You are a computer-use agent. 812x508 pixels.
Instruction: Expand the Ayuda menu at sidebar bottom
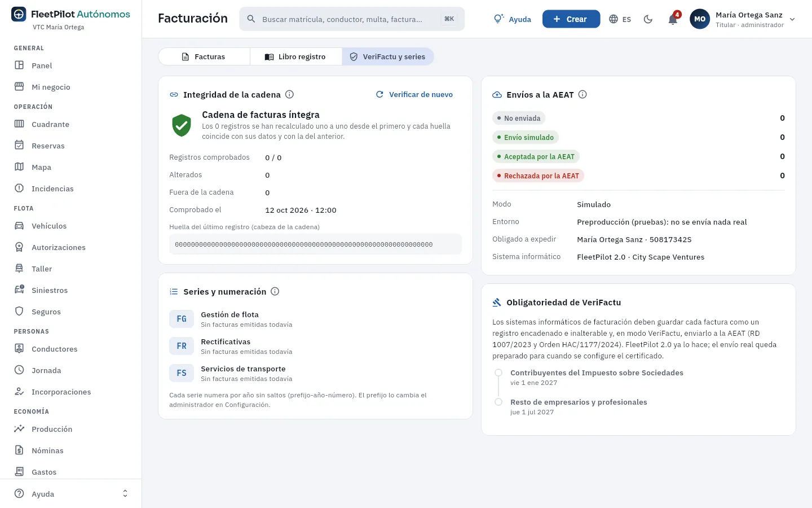coord(70,494)
